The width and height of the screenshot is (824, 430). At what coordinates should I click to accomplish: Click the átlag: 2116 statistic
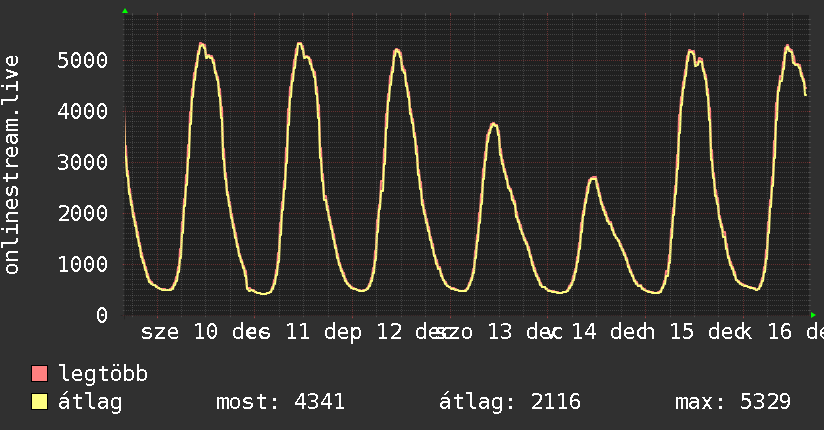click(x=510, y=402)
